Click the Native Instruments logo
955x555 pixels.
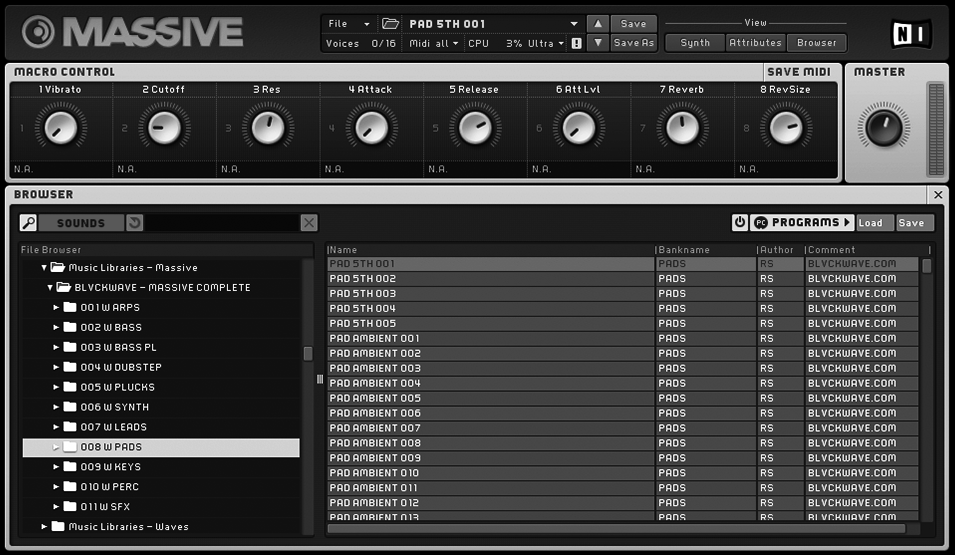tap(911, 33)
